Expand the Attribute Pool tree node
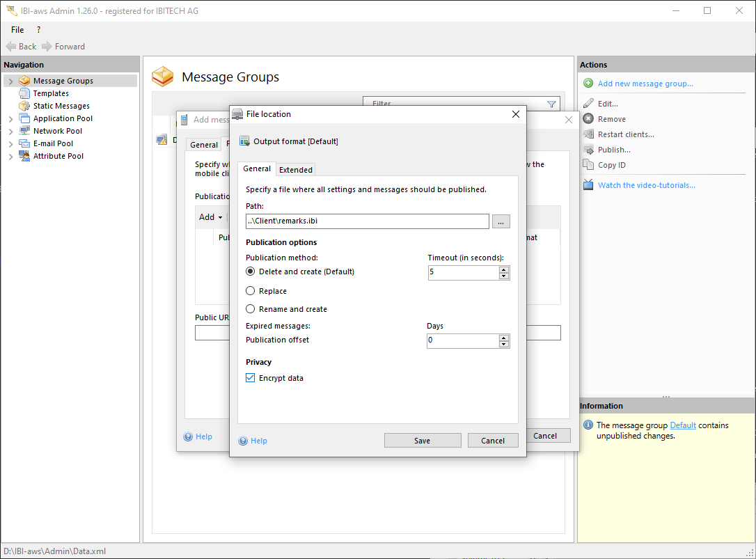Image resolution: width=756 pixels, height=559 pixels. tap(10, 157)
